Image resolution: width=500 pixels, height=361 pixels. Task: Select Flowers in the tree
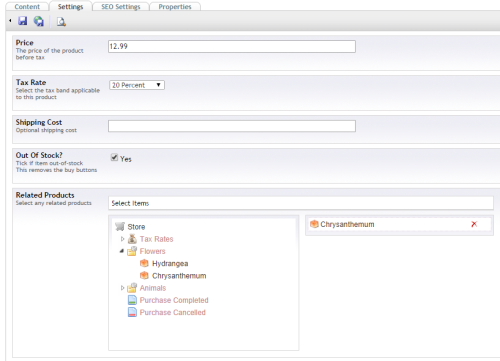click(152, 251)
